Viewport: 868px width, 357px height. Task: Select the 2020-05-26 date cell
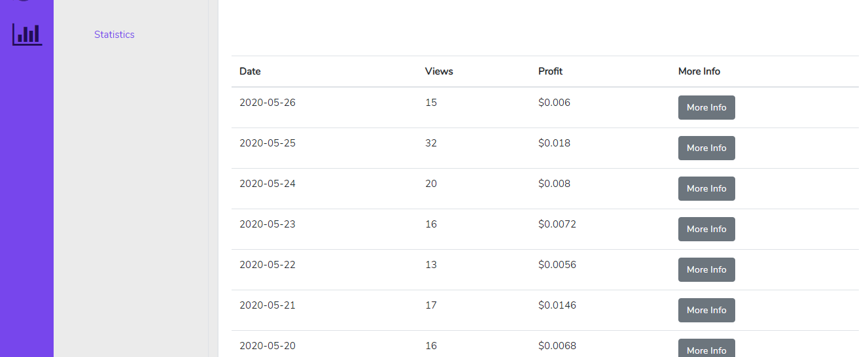tap(268, 103)
